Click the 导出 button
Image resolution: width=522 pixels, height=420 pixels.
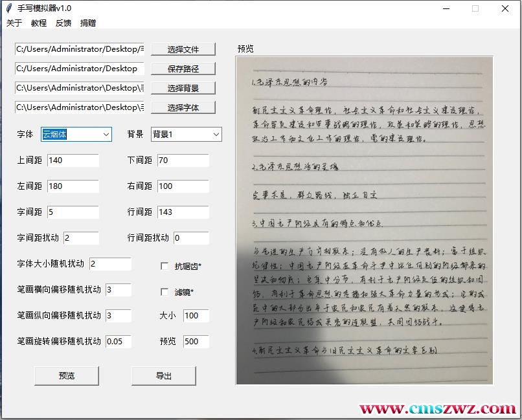tap(164, 376)
